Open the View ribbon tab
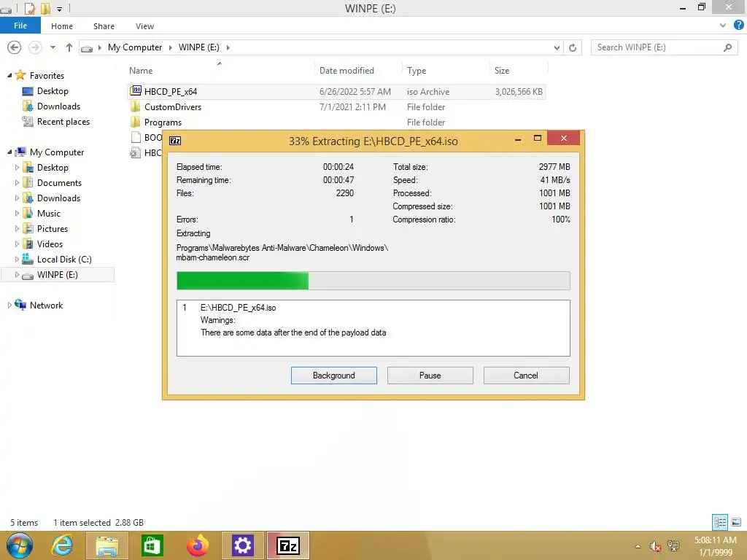Image resolution: width=747 pixels, height=560 pixels. coord(144,26)
